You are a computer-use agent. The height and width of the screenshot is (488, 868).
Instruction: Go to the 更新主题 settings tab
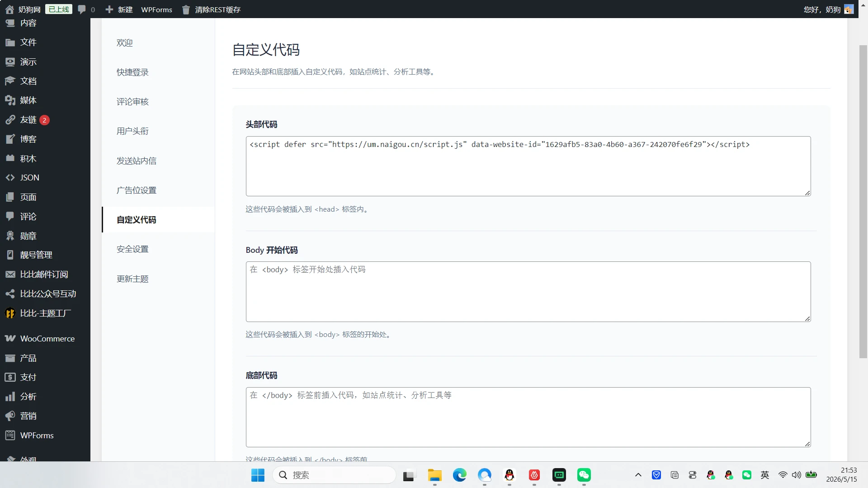pos(158,279)
